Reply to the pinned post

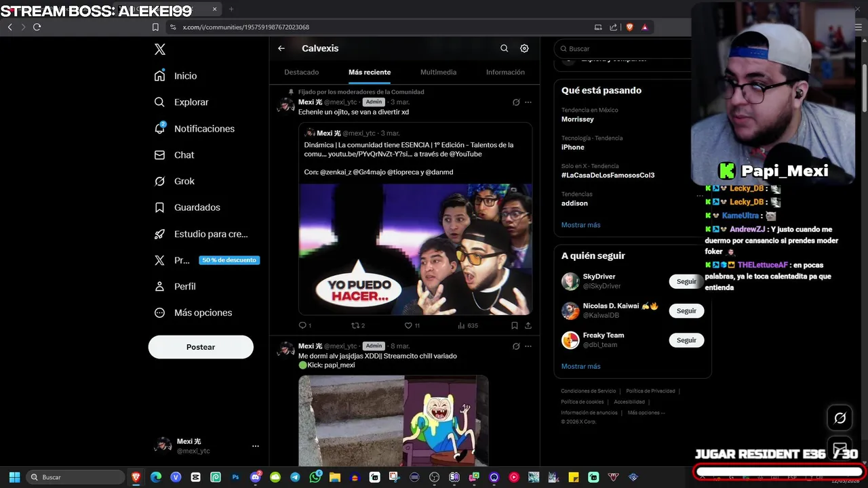[x=304, y=325]
